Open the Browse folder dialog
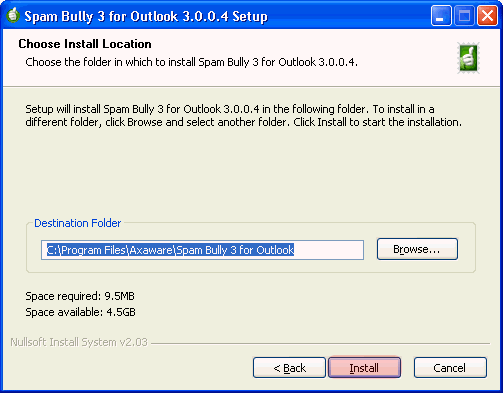 point(417,249)
